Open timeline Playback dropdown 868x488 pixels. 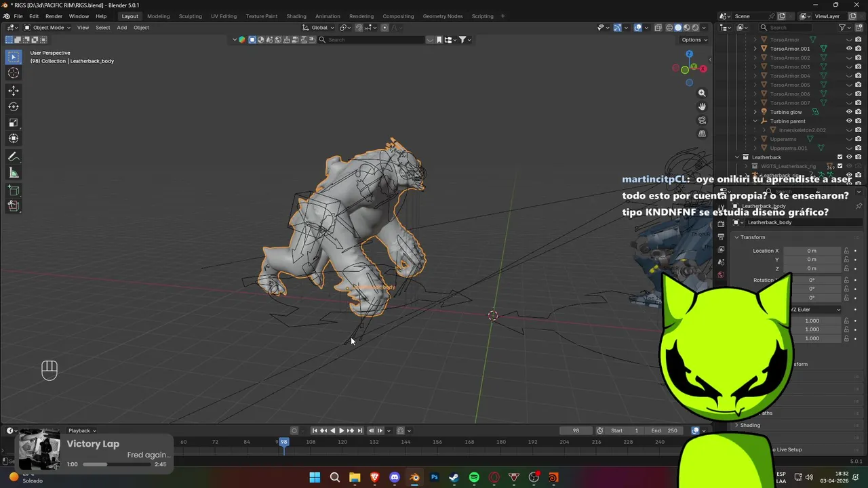[x=82, y=430]
